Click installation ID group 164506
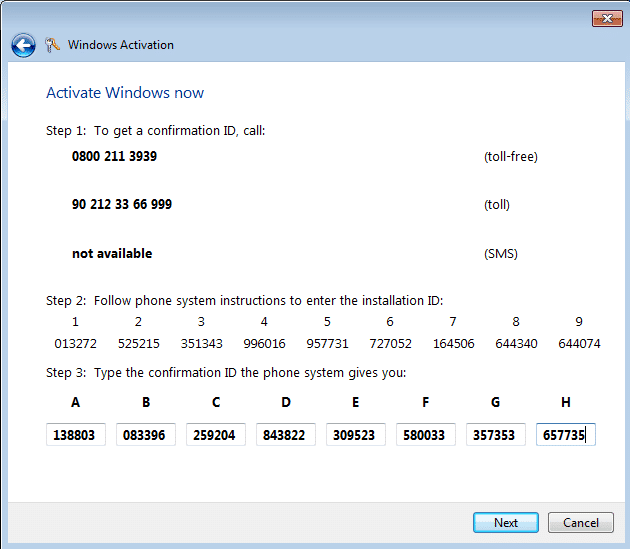Viewport: 630px width, 549px height. click(454, 344)
